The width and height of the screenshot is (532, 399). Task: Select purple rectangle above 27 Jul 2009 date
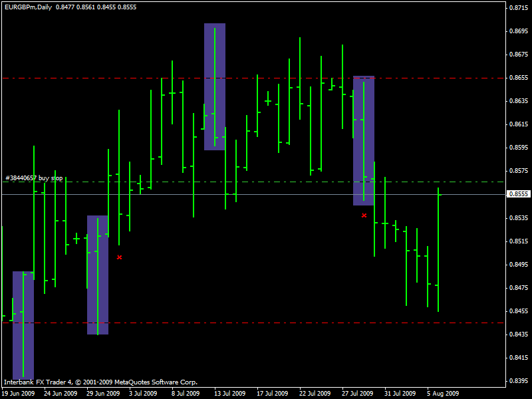point(363,140)
